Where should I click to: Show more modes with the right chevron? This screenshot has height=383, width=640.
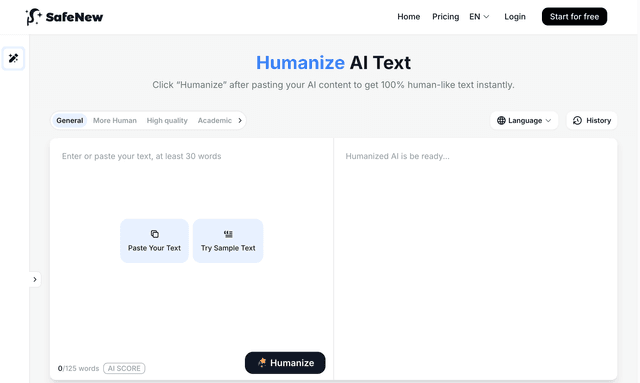[240, 120]
